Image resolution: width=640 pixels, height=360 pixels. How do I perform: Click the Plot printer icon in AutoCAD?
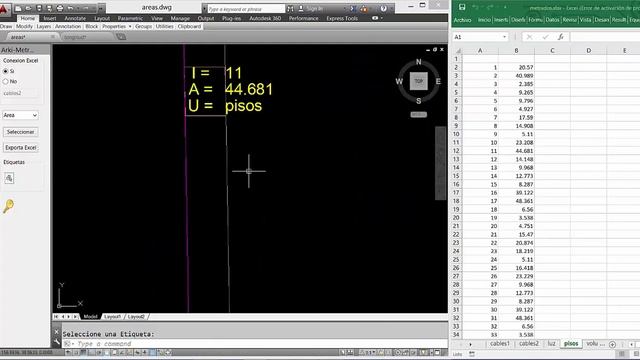(60, 8)
